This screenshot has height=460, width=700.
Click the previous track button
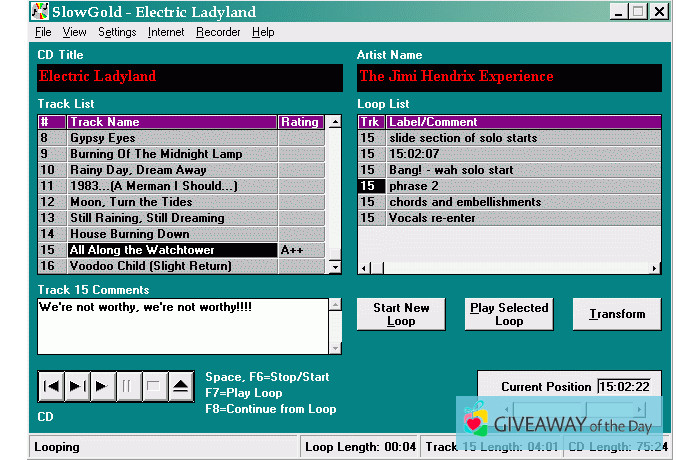tap(52, 387)
